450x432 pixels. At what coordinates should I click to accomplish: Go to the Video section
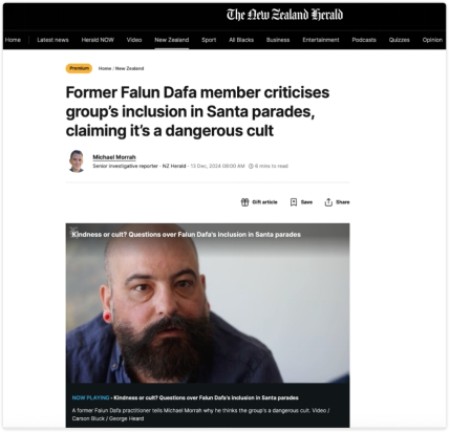(134, 40)
